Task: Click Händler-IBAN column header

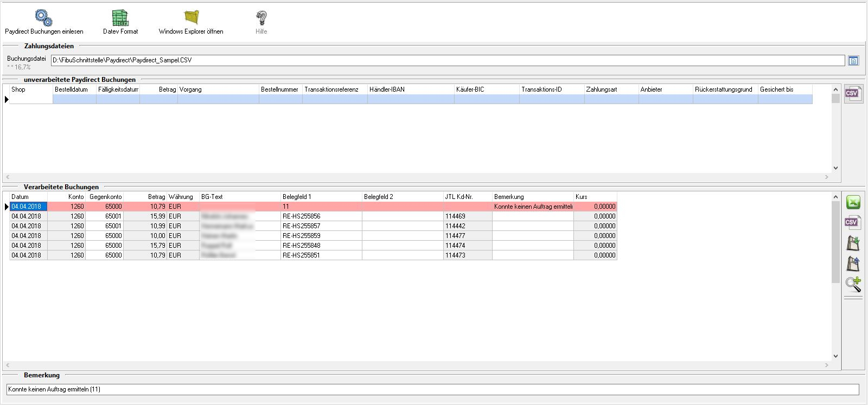Action: pyautogui.click(x=411, y=89)
